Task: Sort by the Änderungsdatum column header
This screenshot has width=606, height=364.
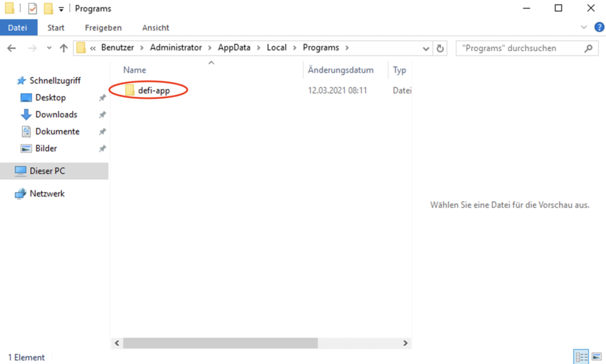Action: [x=341, y=70]
